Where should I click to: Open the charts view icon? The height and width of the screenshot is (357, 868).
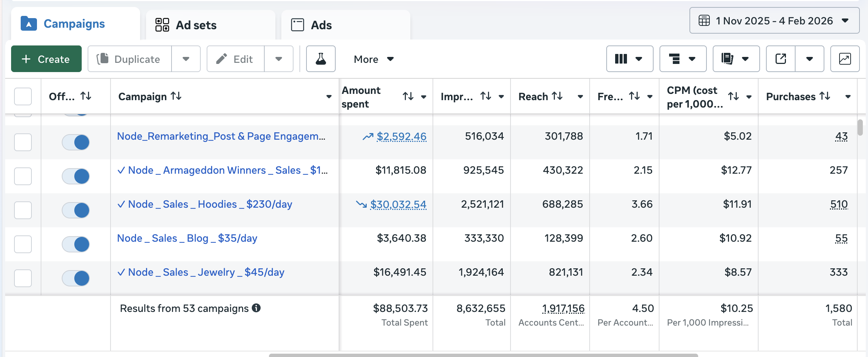click(x=845, y=59)
